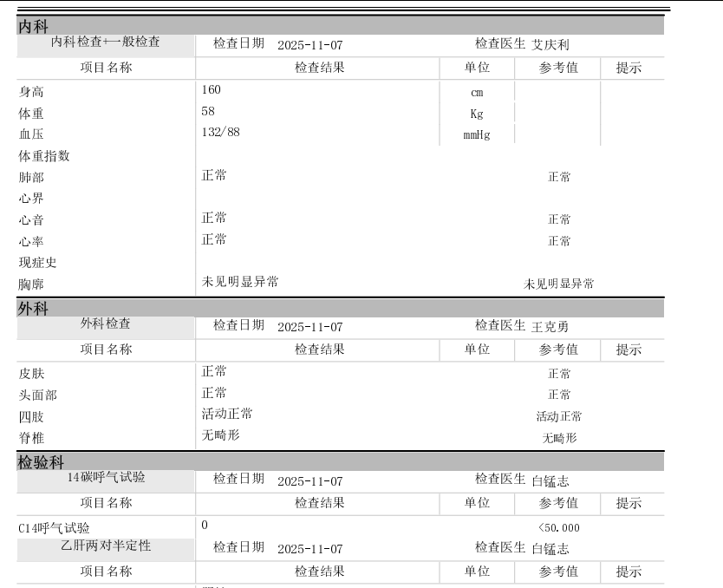
Task: Select the 乙肝两对半定性 subsection title
Action: [106, 546]
